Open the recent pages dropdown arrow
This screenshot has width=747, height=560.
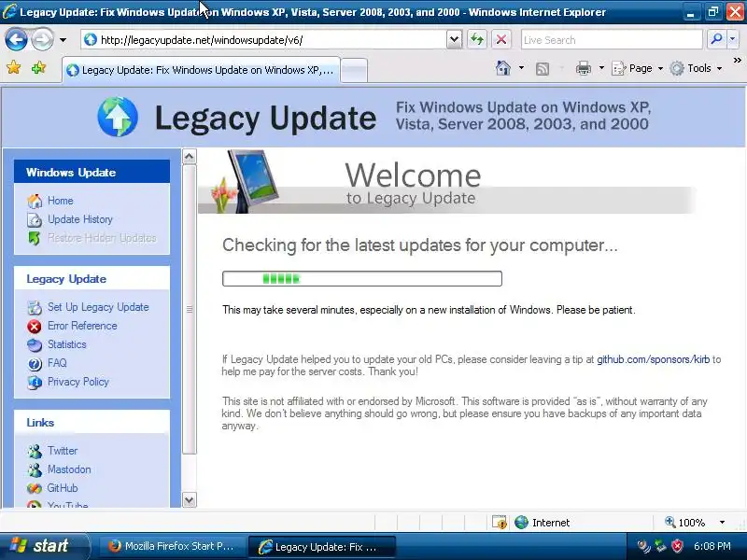[x=63, y=40]
